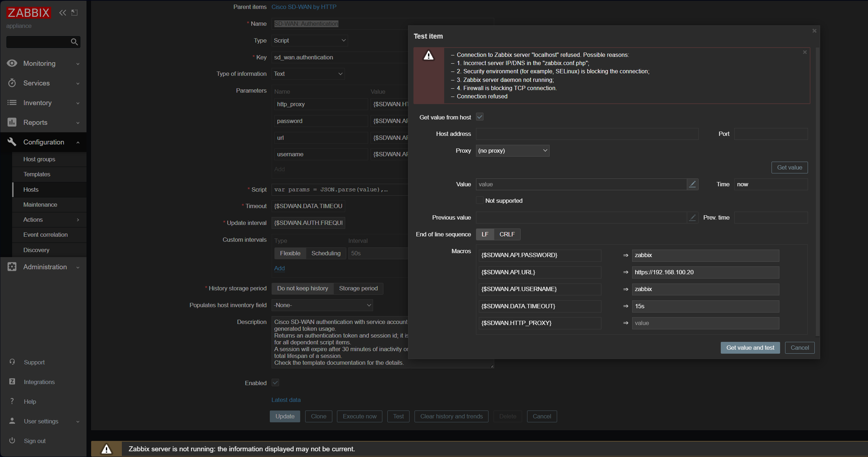Click warning triangle in Test item error box
Screen dimensions: 868x457
point(428,55)
